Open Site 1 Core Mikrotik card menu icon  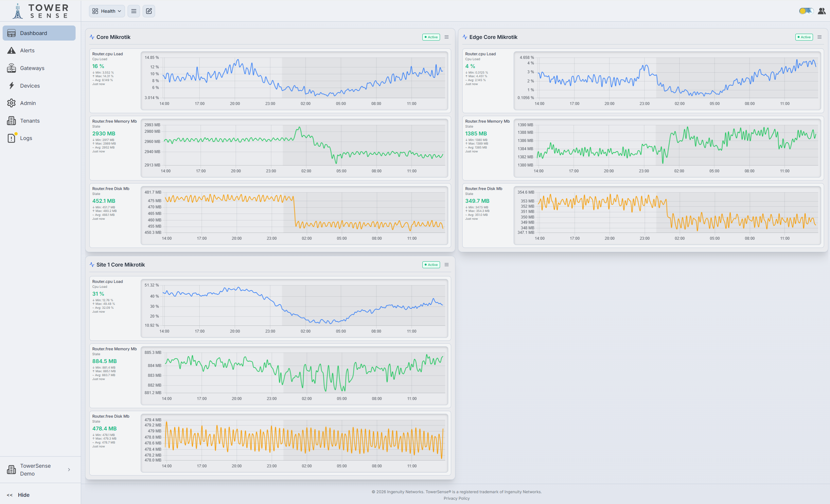(447, 265)
